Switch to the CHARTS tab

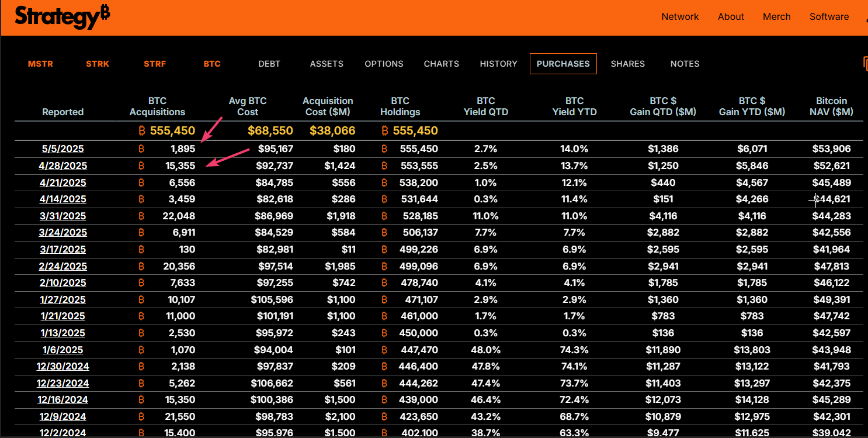click(x=441, y=64)
